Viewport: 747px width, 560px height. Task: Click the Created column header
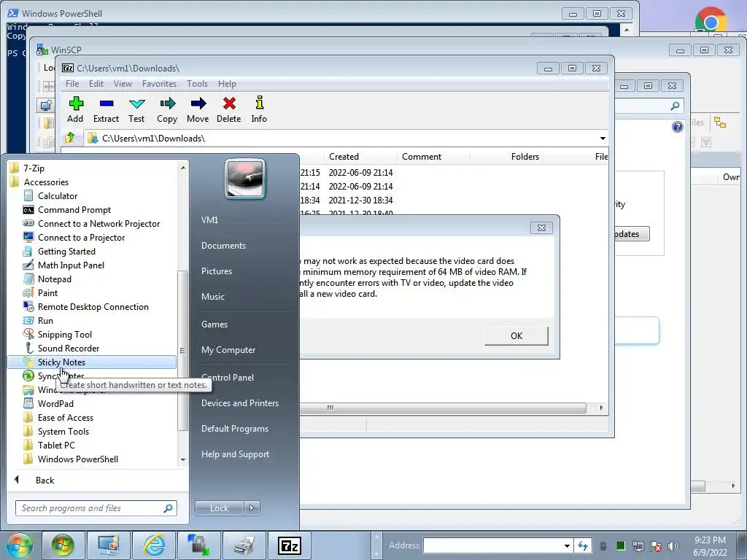pyautogui.click(x=360, y=157)
